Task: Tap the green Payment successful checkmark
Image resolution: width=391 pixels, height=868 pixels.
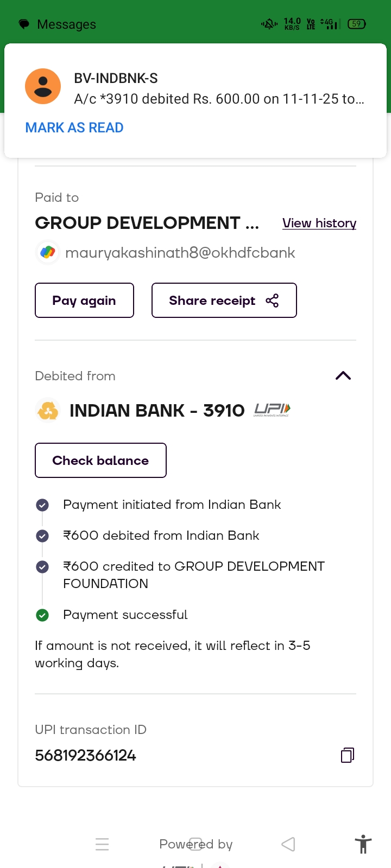Action: click(42, 615)
